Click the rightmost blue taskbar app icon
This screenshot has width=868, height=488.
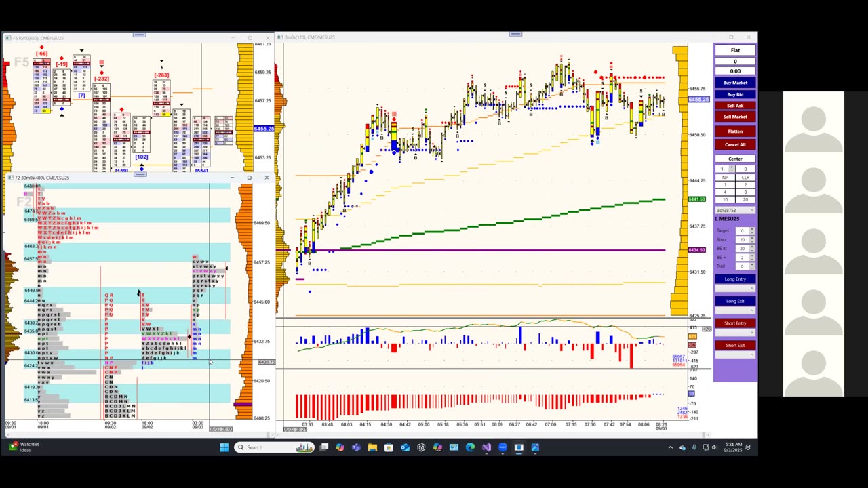tap(535, 447)
